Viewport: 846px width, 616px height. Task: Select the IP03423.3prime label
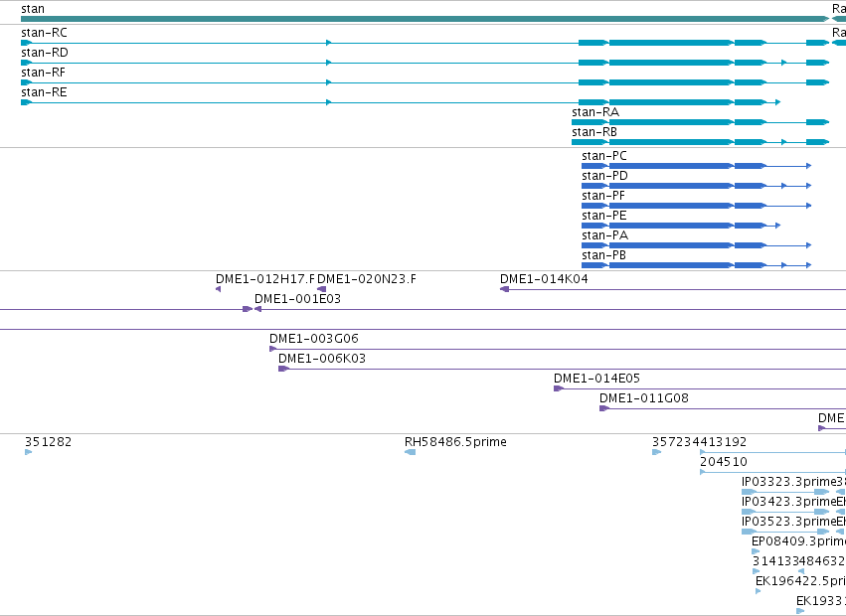(788, 502)
